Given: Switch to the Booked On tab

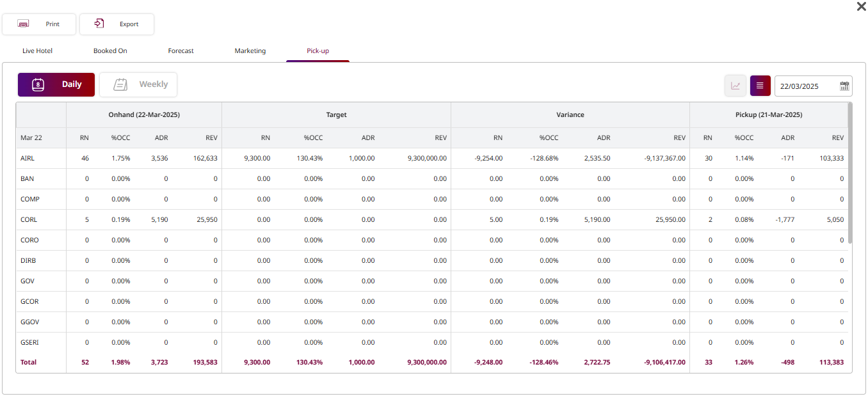Looking at the screenshot, I should click(x=110, y=51).
